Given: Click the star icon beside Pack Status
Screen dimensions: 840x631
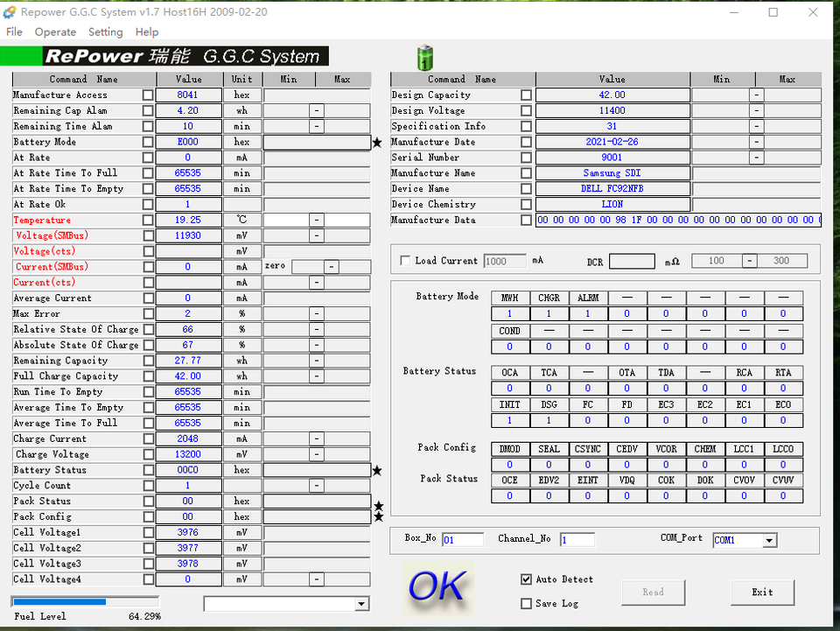Looking at the screenshot, I should [379, 505].
